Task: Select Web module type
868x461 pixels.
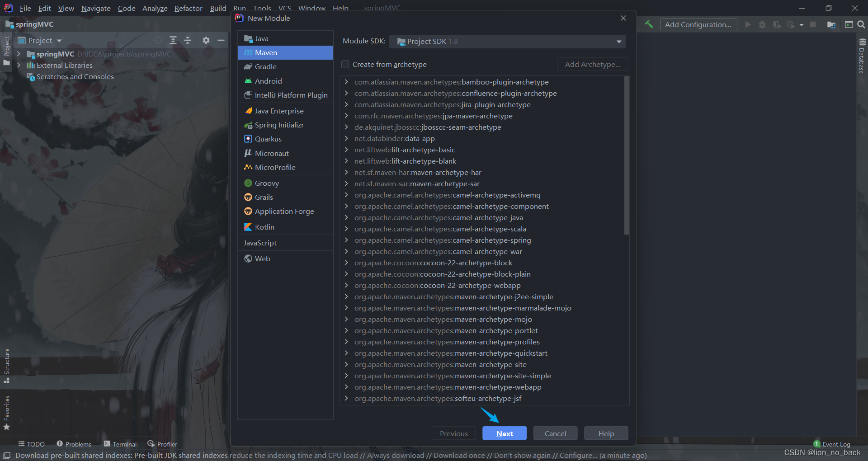Action: pos(285,259)
